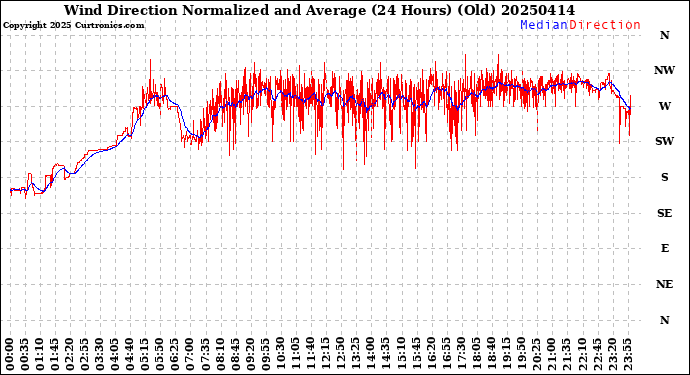This screenshot has height=375, width=690.
Task: Click the 04:05 time axis label
Action: click(x=115, y=354)
